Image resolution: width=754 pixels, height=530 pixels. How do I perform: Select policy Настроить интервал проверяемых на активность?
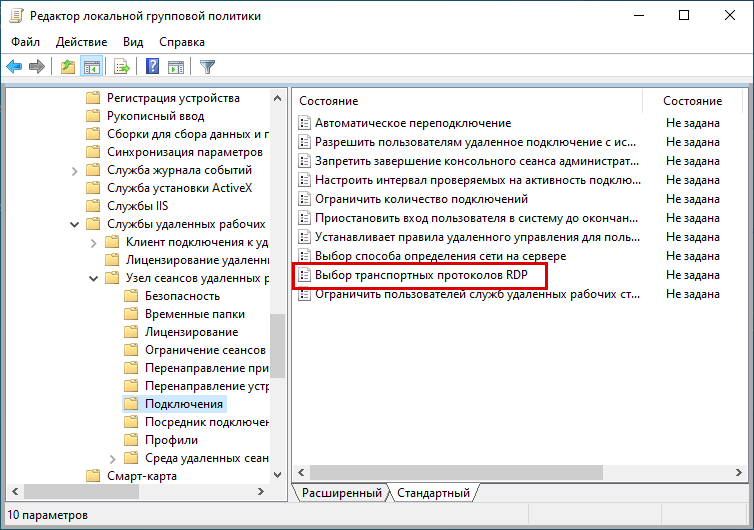tap(478, 180)
